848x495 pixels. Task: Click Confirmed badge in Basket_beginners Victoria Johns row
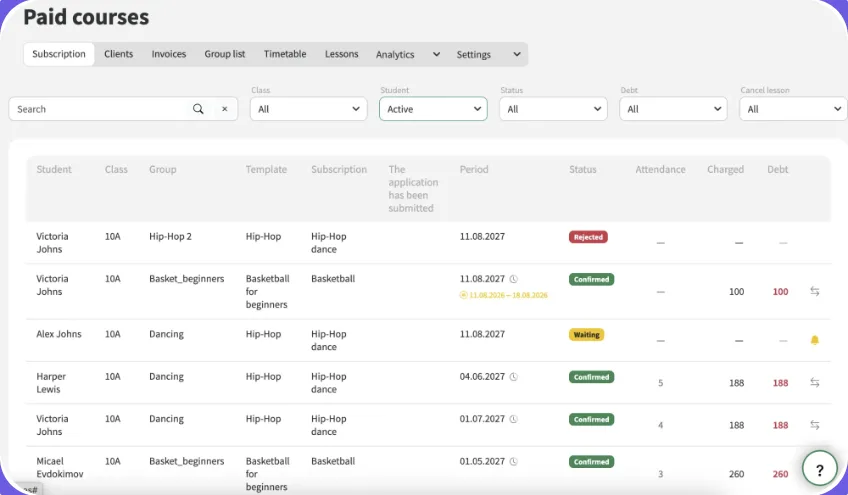pyautogui.click(x=591, y=279)
